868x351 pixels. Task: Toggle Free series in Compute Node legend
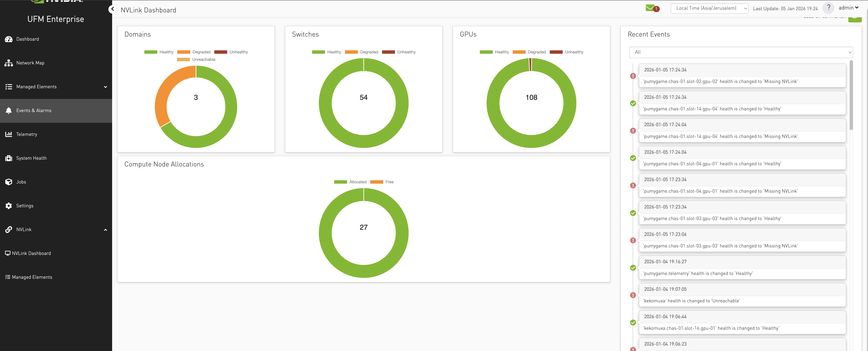(382, 182)
